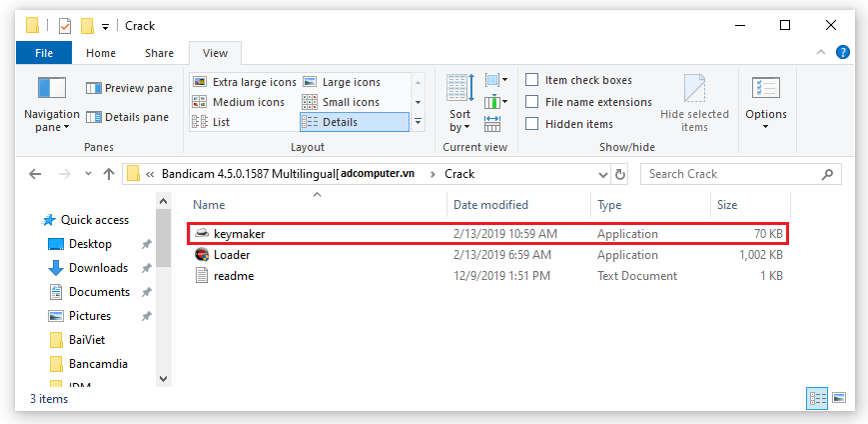Click the refresh button beside the address bar
Image resolution: width=868 pixels, height=424 pixels.
click(620, 174)
